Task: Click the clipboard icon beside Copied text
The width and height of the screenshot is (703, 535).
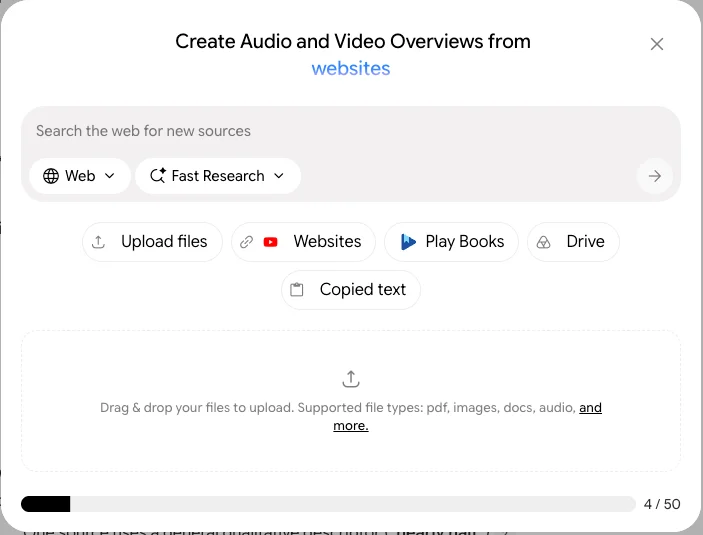Action: point(296,290)
